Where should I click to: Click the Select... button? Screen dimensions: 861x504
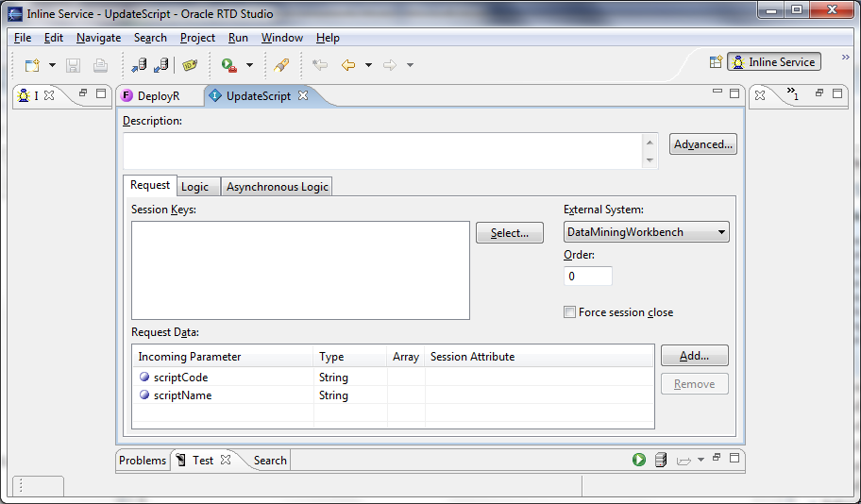click(510, 233)
